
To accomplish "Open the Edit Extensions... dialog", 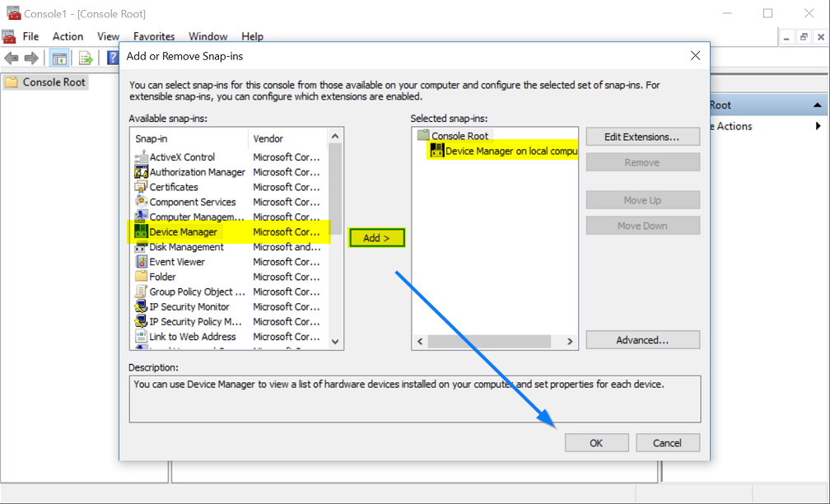I will (x=642, y=137).
